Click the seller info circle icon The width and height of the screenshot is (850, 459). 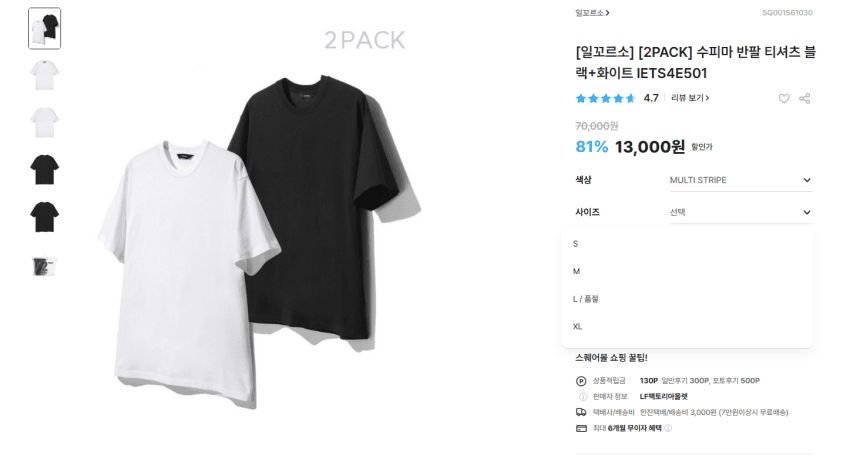point(583,397)
